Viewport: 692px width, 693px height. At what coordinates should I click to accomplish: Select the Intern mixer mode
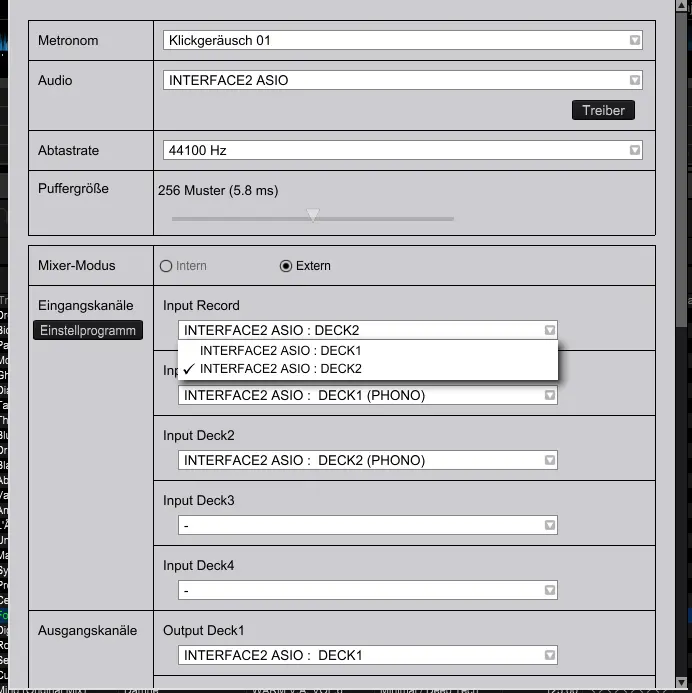coord(167,266)
